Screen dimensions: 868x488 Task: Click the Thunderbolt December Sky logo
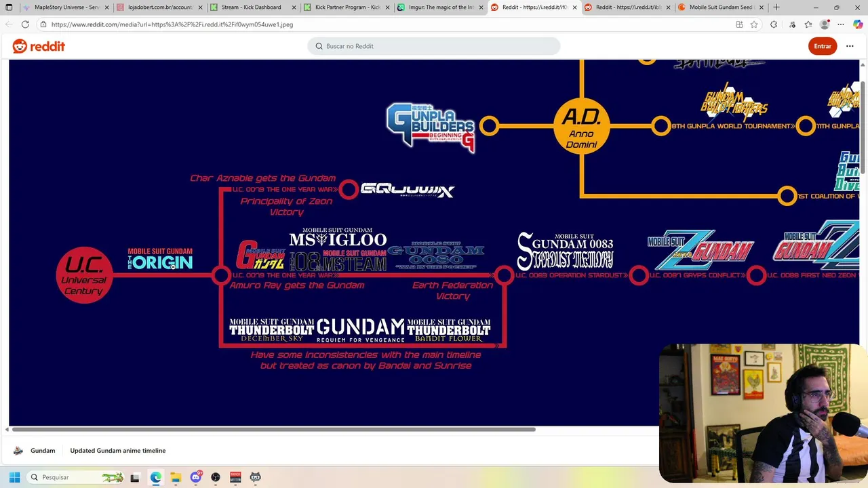click(x=271, y=330)
